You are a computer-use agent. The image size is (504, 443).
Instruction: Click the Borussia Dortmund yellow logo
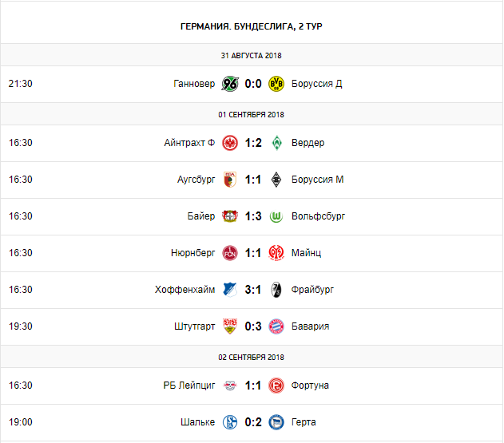tap(277, 84)
